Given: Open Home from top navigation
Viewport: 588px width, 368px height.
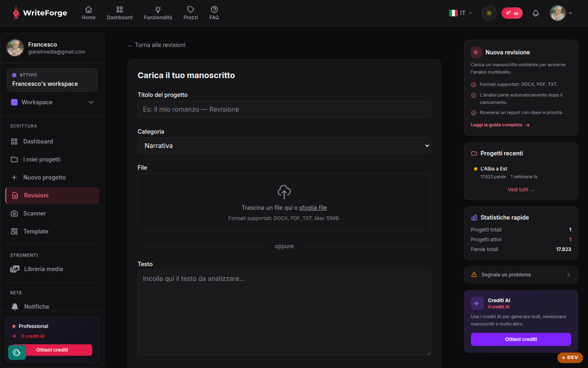Looking at the screenshot, I should click(x=89, y=13).
